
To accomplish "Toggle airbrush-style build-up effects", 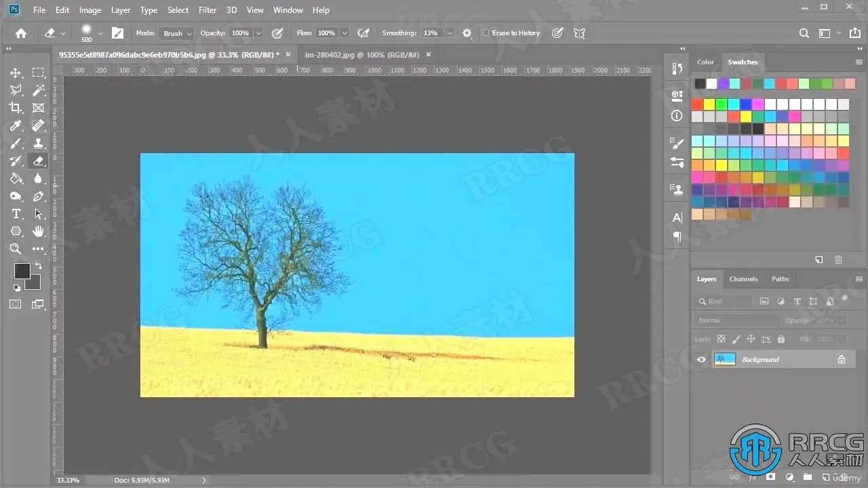I will (x=363, y=33).
